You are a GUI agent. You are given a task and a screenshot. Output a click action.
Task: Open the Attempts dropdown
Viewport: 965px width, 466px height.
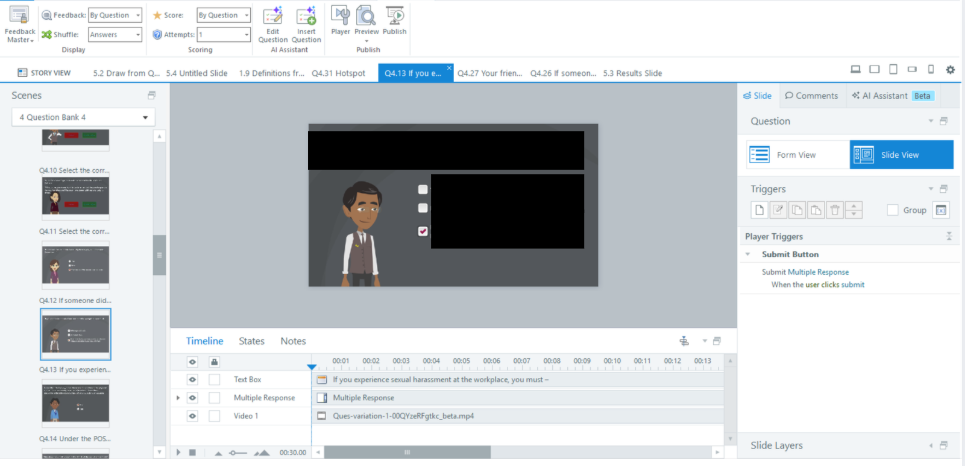pos(224,34)
